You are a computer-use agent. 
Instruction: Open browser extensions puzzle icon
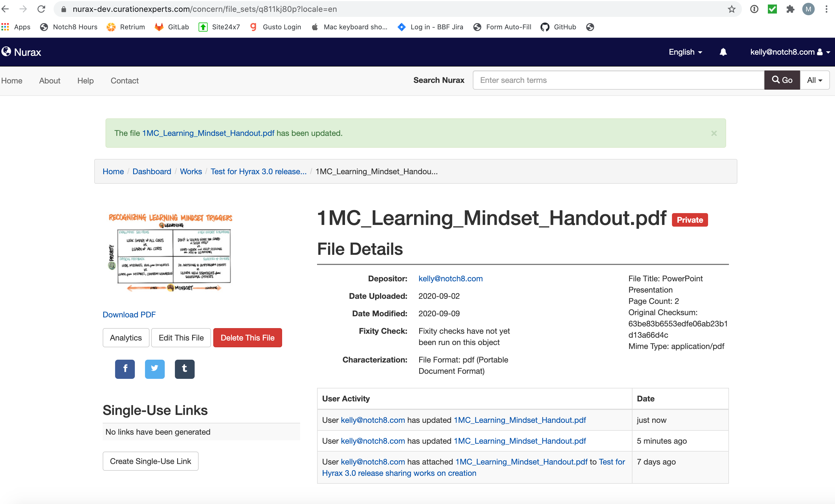point(790,9)
